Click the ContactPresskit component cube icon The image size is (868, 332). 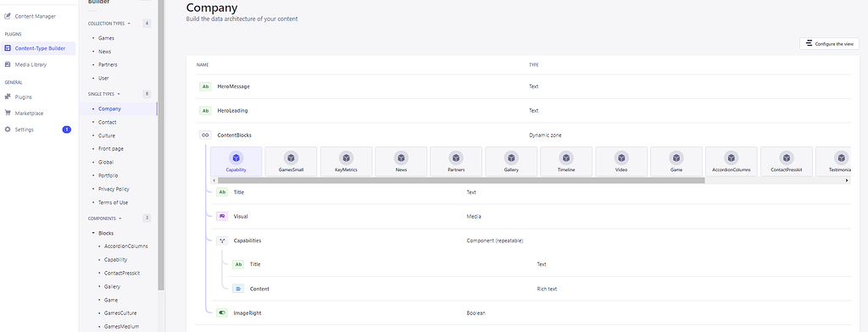coord(786,158)
